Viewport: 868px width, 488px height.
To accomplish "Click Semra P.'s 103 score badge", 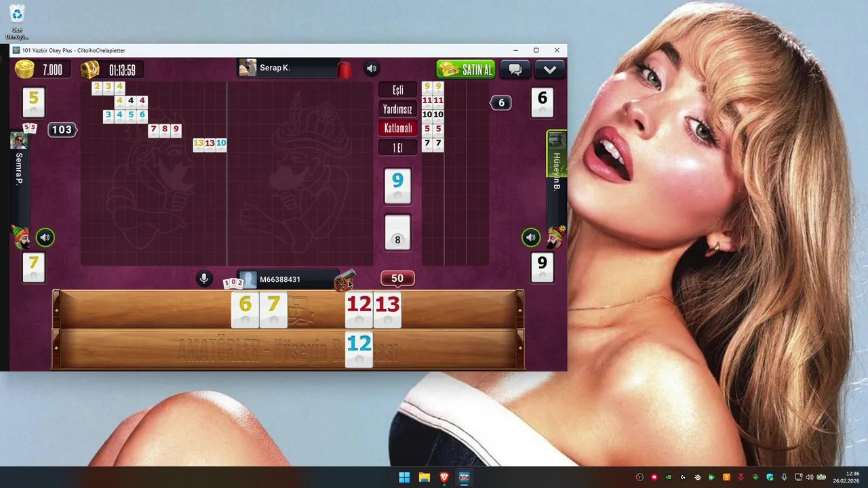I will pos(62,129).
